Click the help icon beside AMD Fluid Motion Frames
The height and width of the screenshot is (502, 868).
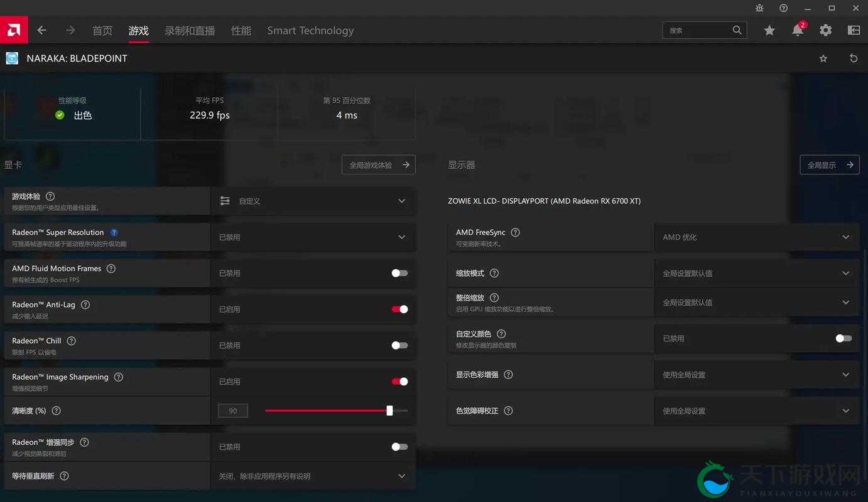(111, 269)
